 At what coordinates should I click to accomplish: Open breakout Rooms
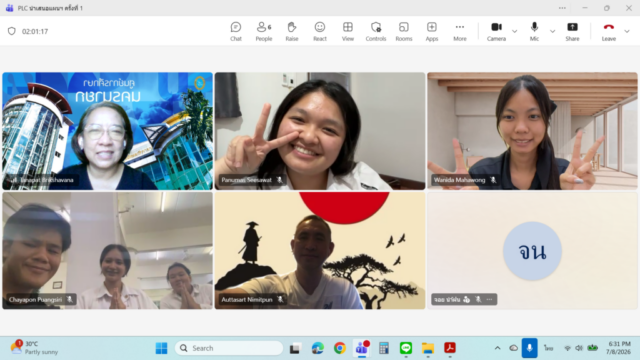pyautogui.click(x=404, y=31)
